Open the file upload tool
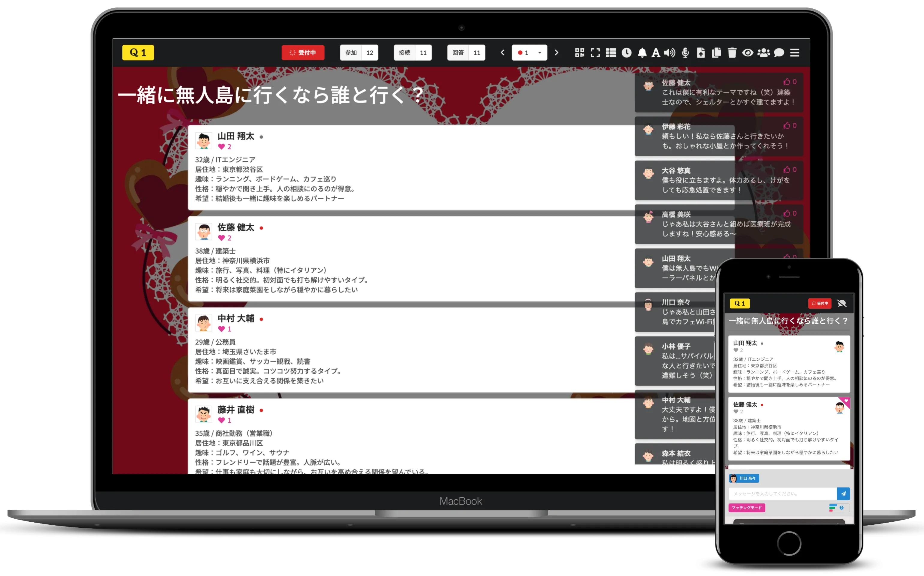 [702, 53]
